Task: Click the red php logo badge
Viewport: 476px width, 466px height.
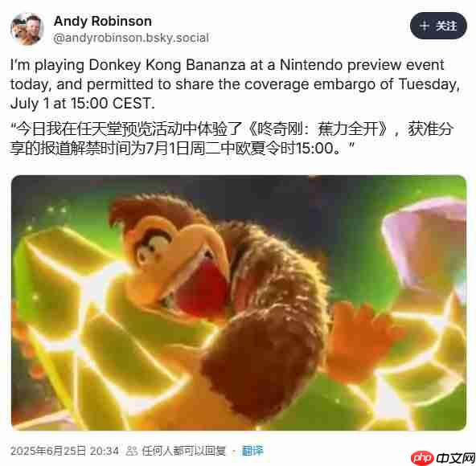Action: 422,457
